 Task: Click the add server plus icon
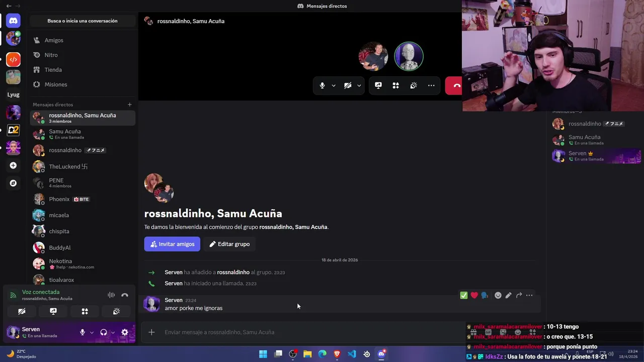tap(13, 165)
